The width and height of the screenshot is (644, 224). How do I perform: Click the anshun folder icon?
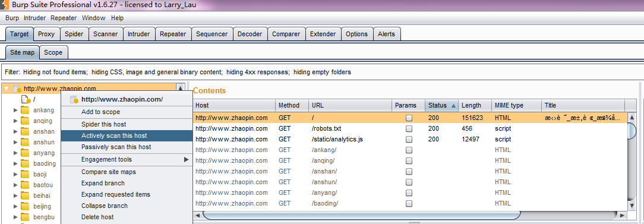[26, 142]
